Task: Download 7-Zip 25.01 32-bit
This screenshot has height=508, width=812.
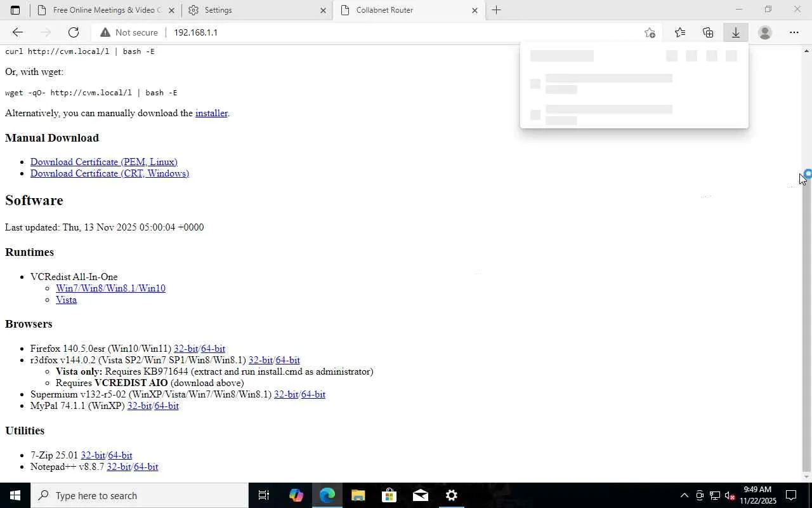Action: 93,455
